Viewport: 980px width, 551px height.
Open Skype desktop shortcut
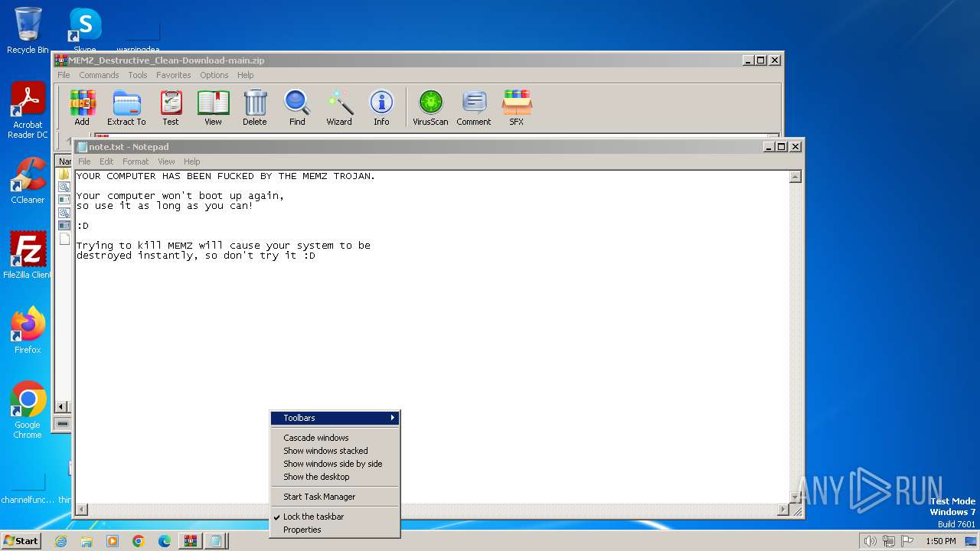tap(85, 31)
